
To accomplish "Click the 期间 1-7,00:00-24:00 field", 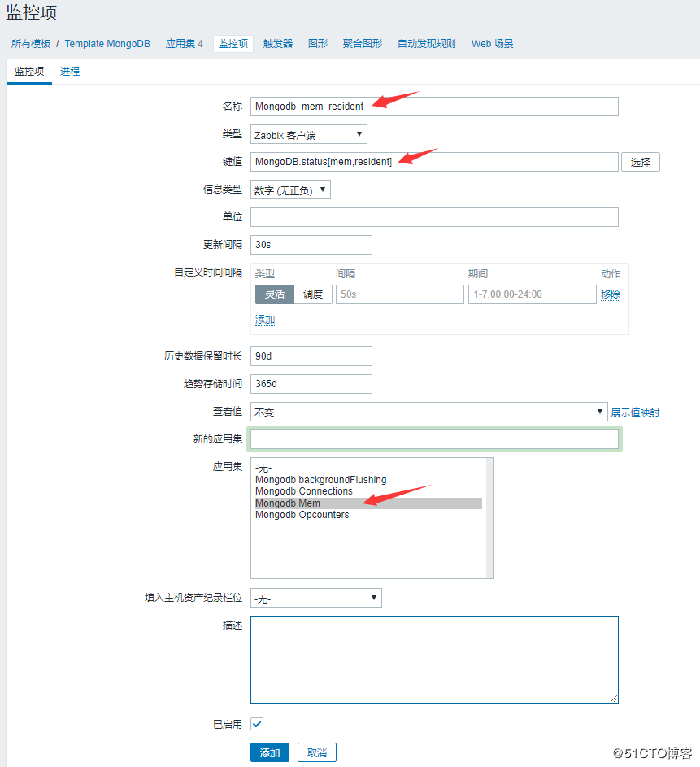I will 533,294.
